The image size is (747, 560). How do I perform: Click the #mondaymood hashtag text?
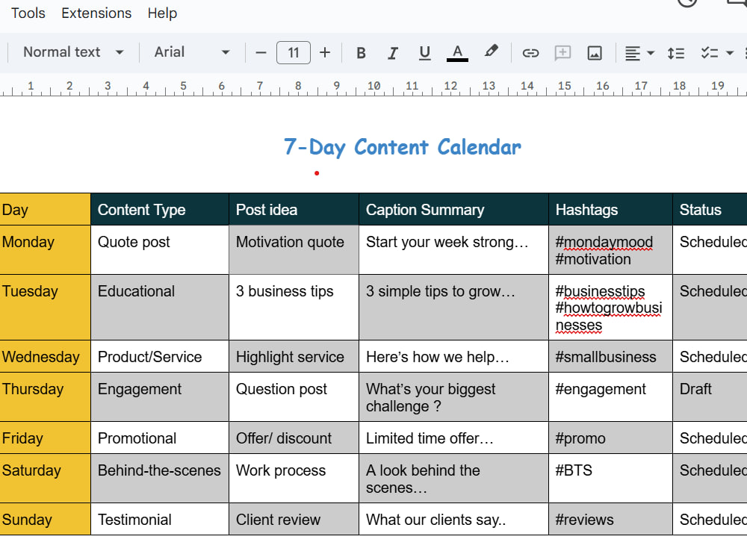coord(604,242)
